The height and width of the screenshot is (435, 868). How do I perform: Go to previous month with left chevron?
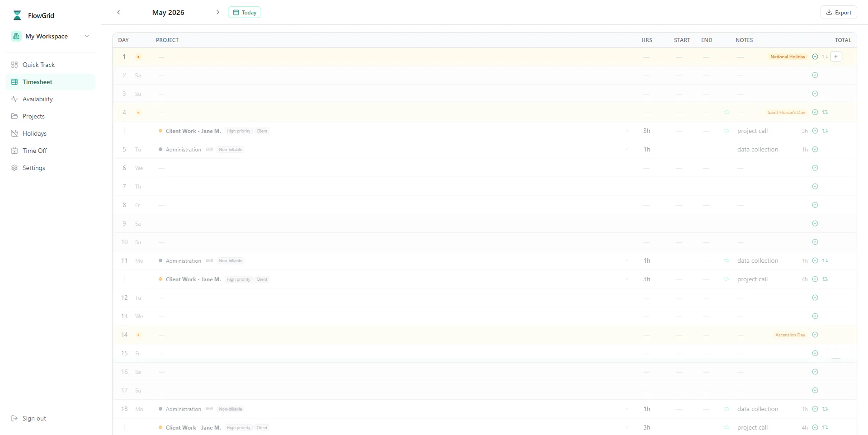point(118,12)
